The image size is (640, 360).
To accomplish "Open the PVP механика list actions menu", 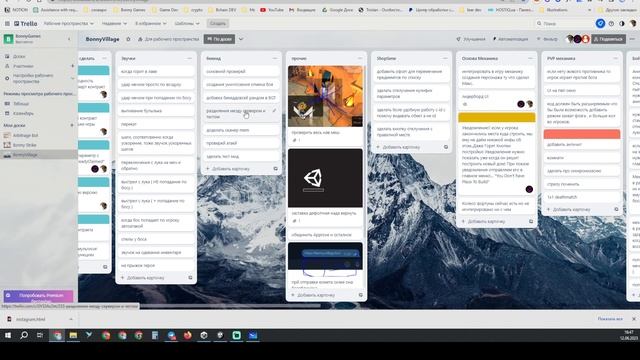I will pos(616,58).
